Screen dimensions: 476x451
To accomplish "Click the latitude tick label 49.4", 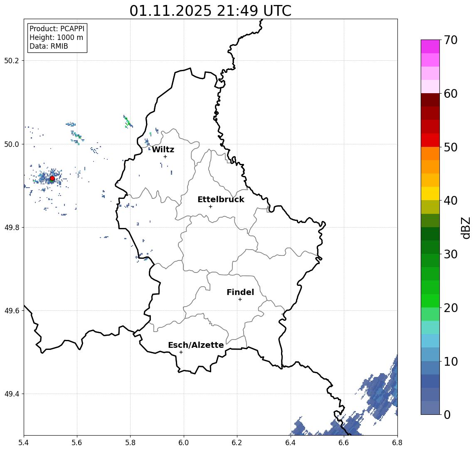I will (x=11, y=394).
